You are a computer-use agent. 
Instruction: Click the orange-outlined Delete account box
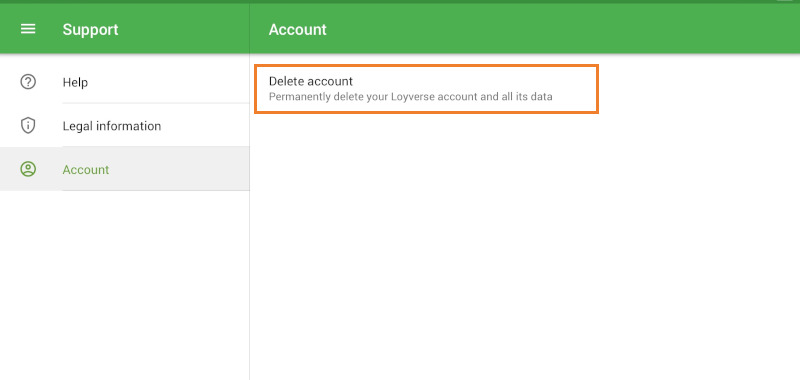(426, 89)
